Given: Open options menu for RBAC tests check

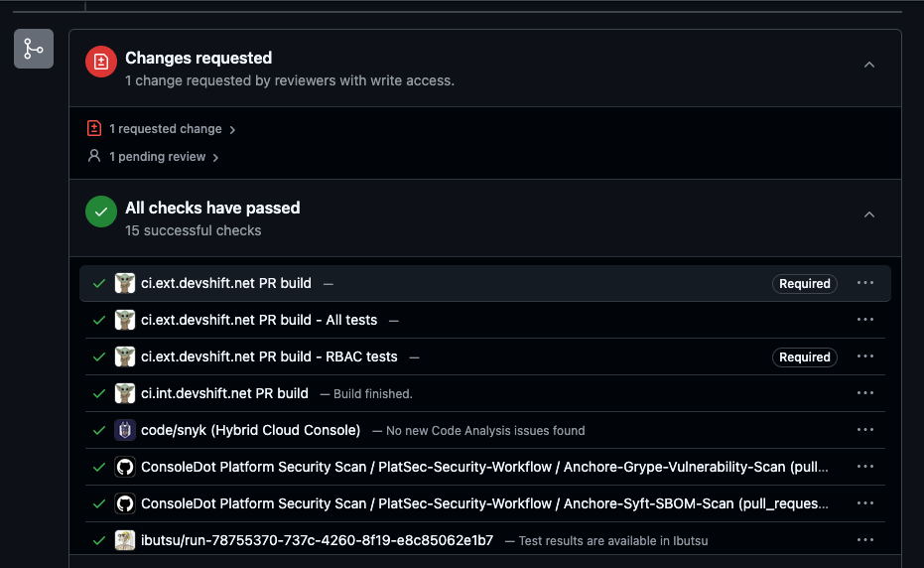Looking at the screenshot, I should 865,356.
